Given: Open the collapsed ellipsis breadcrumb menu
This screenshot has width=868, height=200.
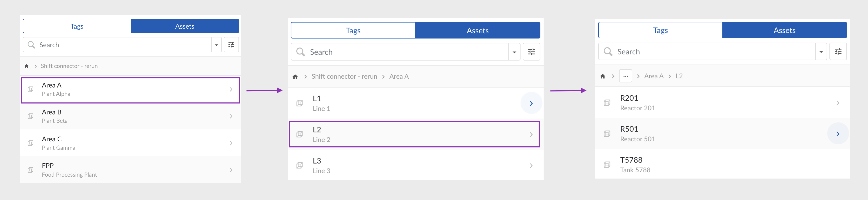Looking at the screenshot, I should [x=625, y=76].
